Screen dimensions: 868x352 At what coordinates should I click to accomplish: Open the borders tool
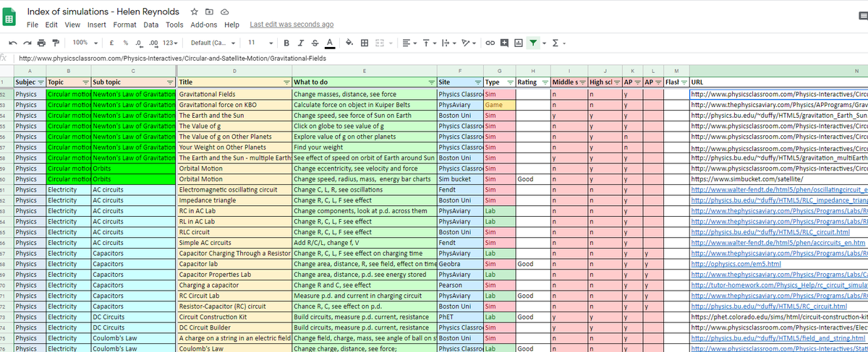tap(364, 43)
